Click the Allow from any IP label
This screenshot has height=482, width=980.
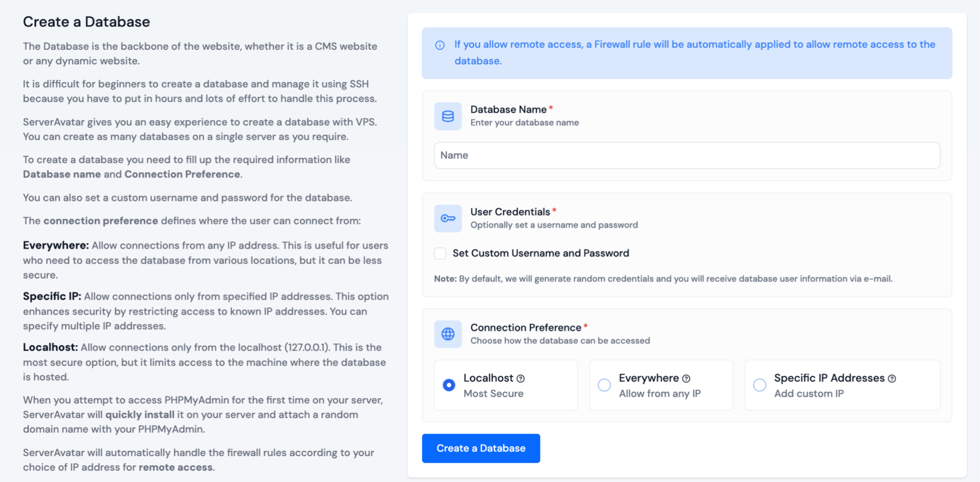(659, 393)
